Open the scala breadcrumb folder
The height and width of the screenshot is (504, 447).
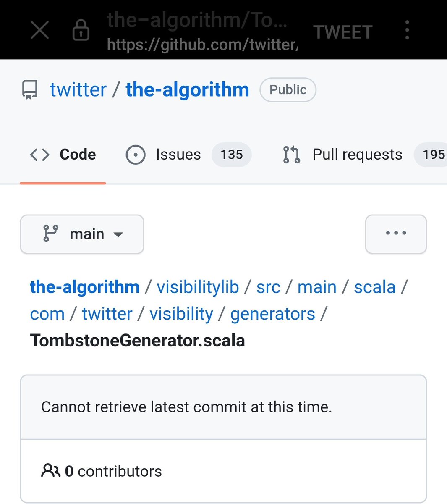(x=374, y=287)
